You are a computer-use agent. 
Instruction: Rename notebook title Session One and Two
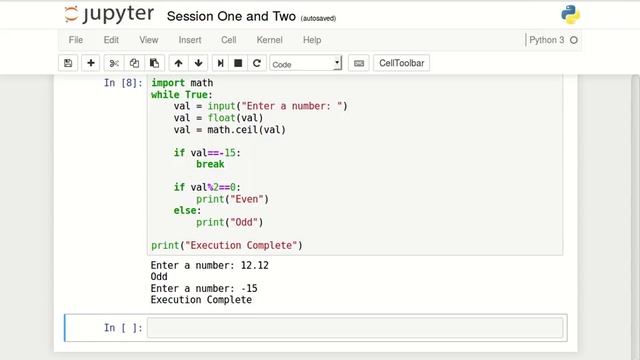click(x=231, y=16)
